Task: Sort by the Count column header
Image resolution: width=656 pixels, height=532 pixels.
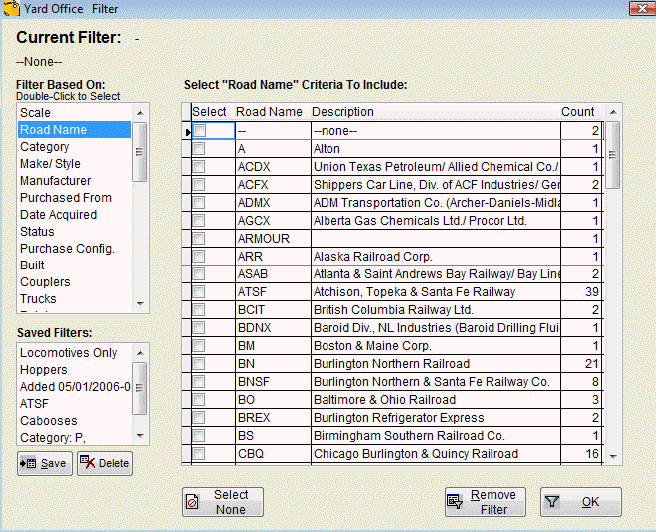Action: (x=581, y=112)
